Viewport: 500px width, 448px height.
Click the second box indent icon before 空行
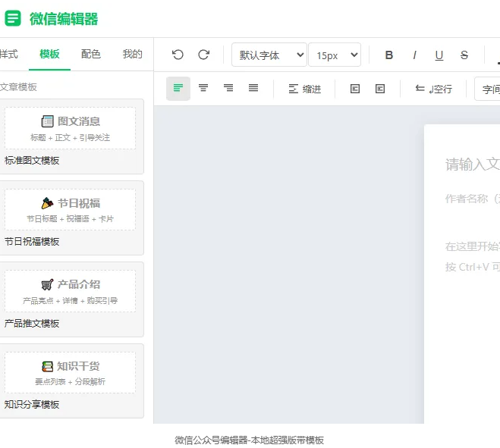[380, 89]
